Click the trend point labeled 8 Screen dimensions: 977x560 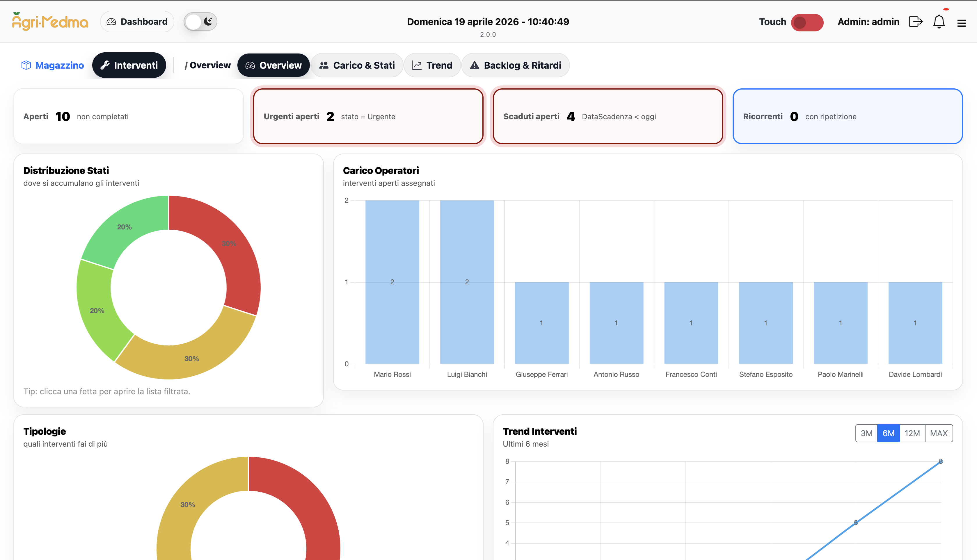[940, 461]
